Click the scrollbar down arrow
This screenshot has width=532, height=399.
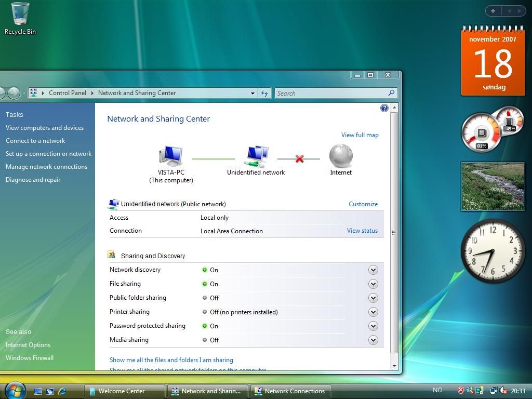click(394, 366)
